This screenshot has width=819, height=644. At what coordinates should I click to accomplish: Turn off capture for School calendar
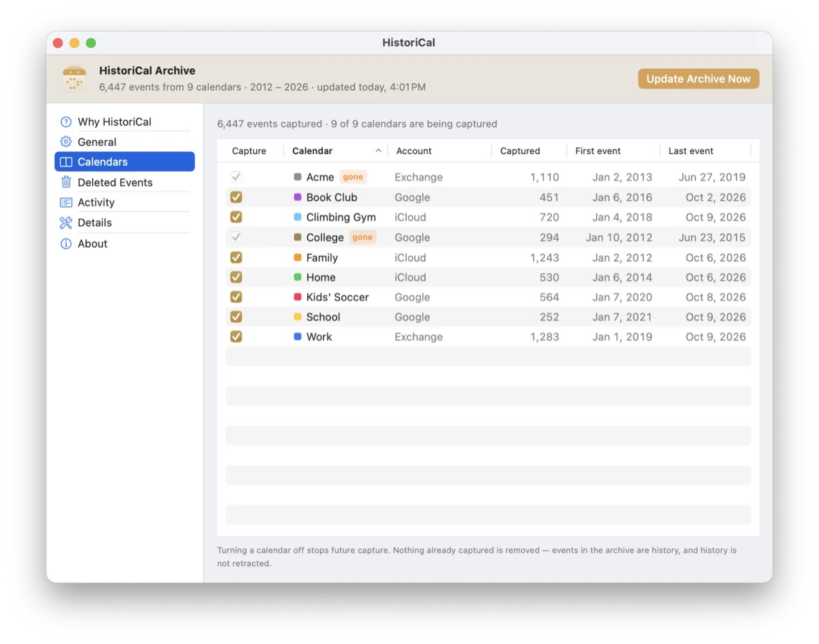click(x=236, y=317)
